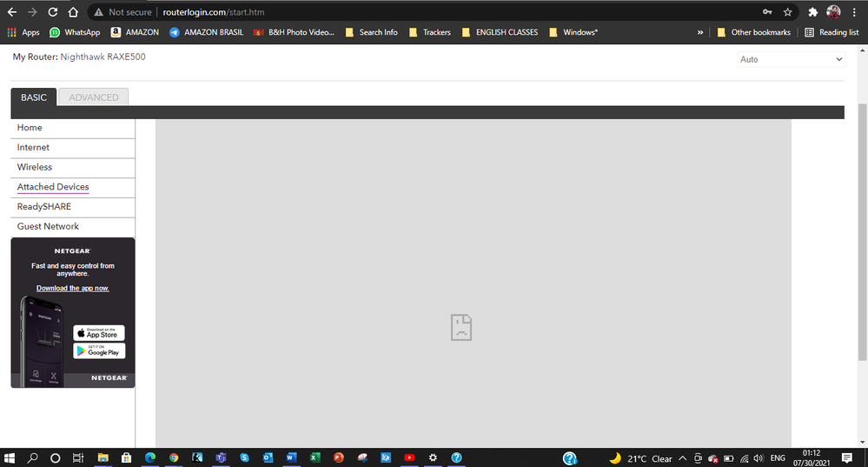
Task: Go to Wireless settings page
Action: 35,167
